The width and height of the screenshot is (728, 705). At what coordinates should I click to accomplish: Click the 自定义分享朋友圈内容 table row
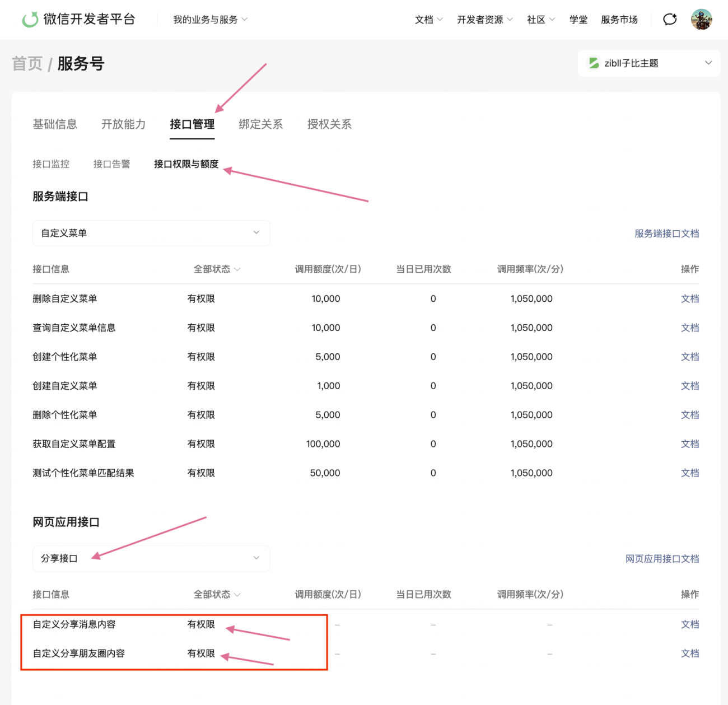coord(79,653)
